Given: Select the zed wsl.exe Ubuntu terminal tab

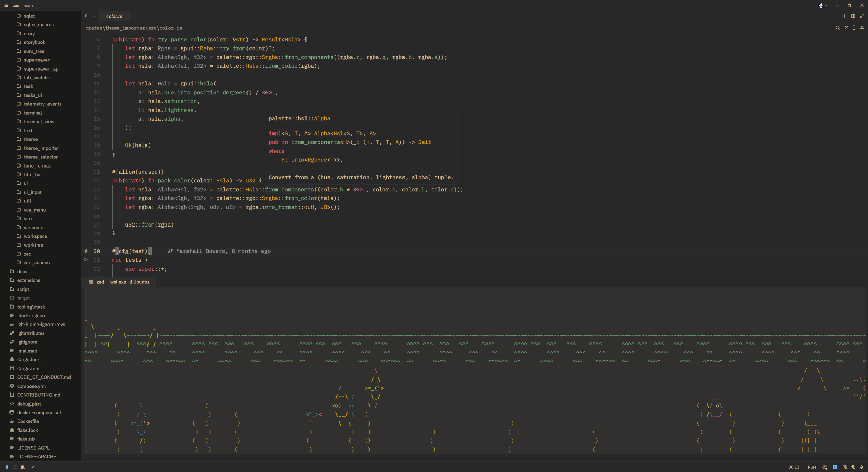Looking at the screenshot, I should (x=119, y=282).
